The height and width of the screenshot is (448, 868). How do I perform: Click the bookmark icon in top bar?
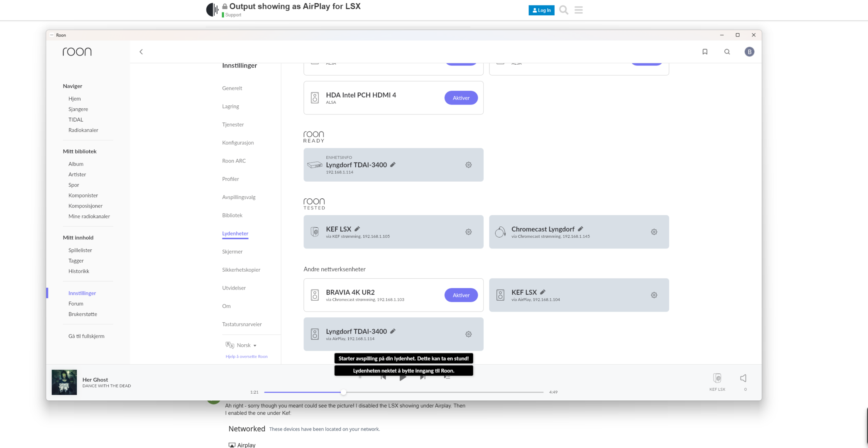704,52
